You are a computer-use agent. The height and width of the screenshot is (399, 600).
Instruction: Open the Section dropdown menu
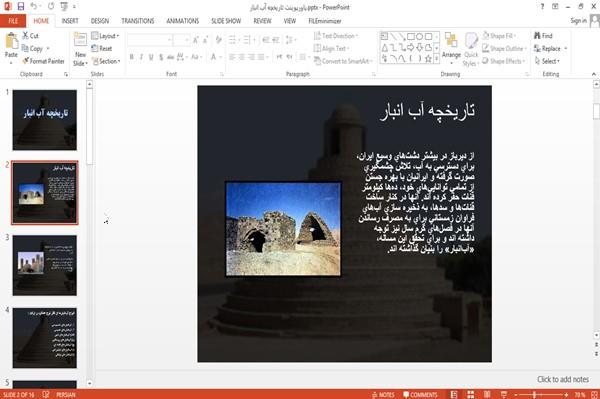[106, 61]
